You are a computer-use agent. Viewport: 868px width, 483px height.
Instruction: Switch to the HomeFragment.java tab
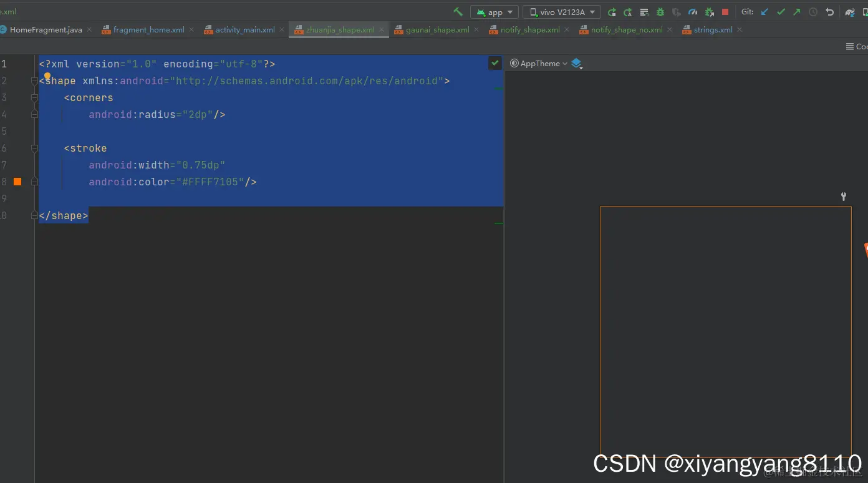[46, 30]
